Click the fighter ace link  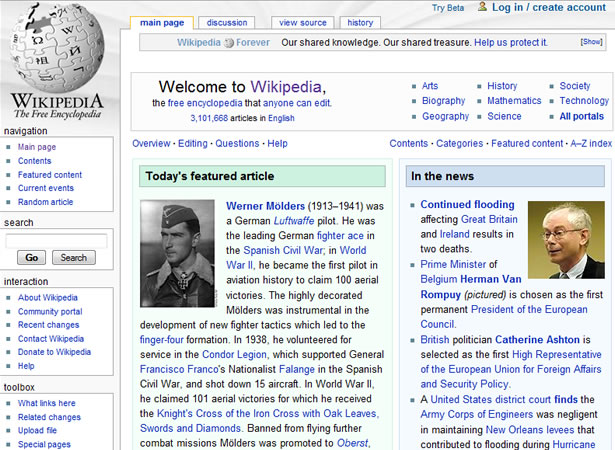[x=340, y=236]
